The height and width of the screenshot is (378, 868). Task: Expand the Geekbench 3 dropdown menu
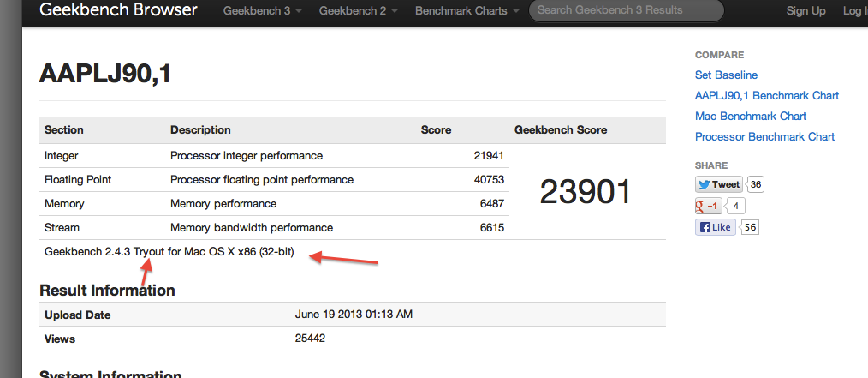pos(262,10)
